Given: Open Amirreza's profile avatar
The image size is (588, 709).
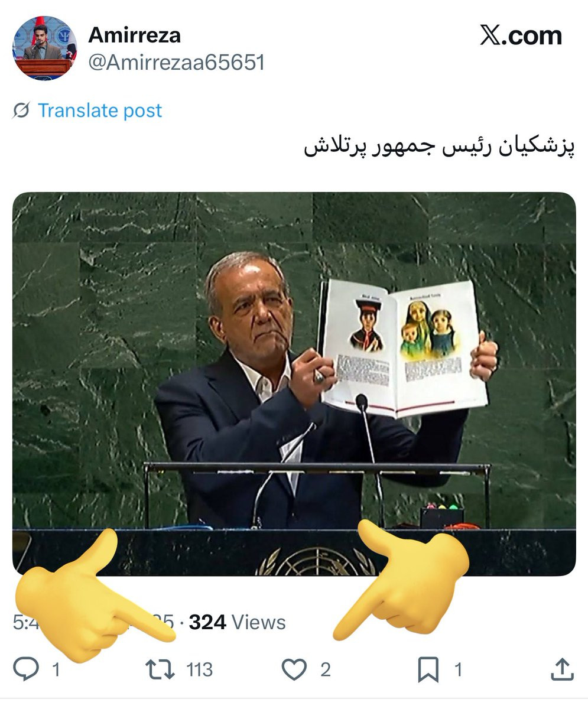Looking at the screenshot, I should click(x=45, y=48).
